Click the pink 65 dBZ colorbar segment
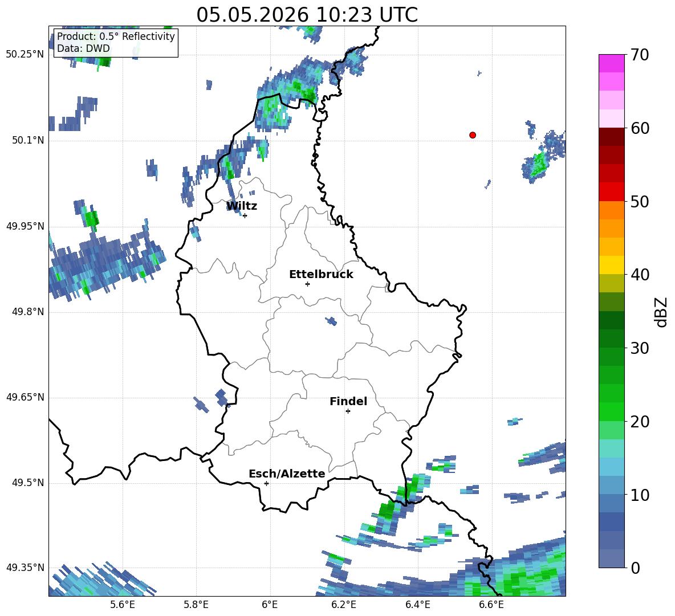Screen dimensions: 675x616 (x=611, y=81)
